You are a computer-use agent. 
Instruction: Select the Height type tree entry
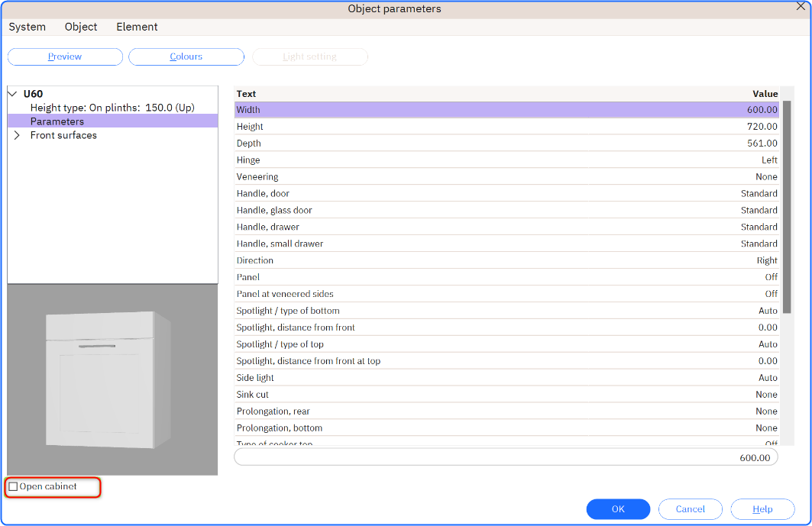[x=112, y=108]
